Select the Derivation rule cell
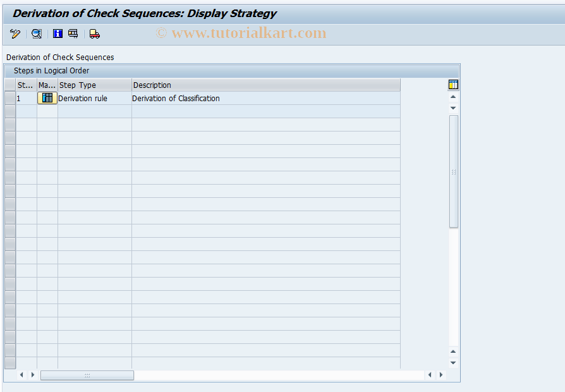 coord(95,98)
